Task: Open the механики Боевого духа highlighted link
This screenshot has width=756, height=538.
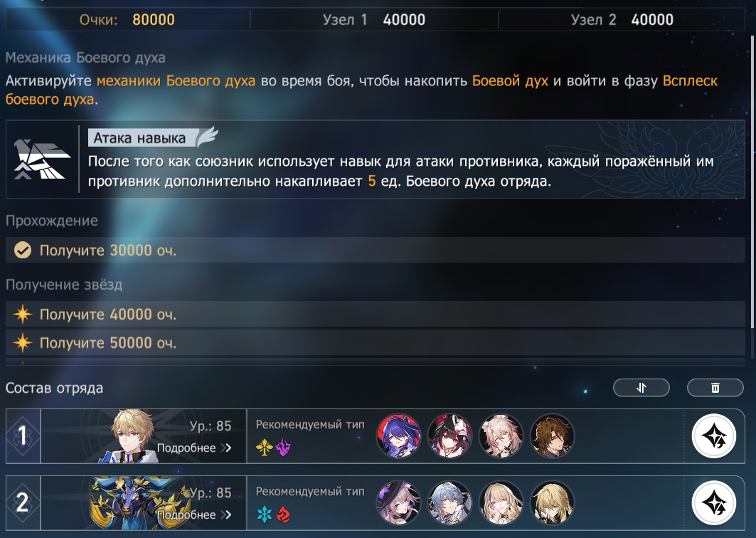Action: (176, 80)
